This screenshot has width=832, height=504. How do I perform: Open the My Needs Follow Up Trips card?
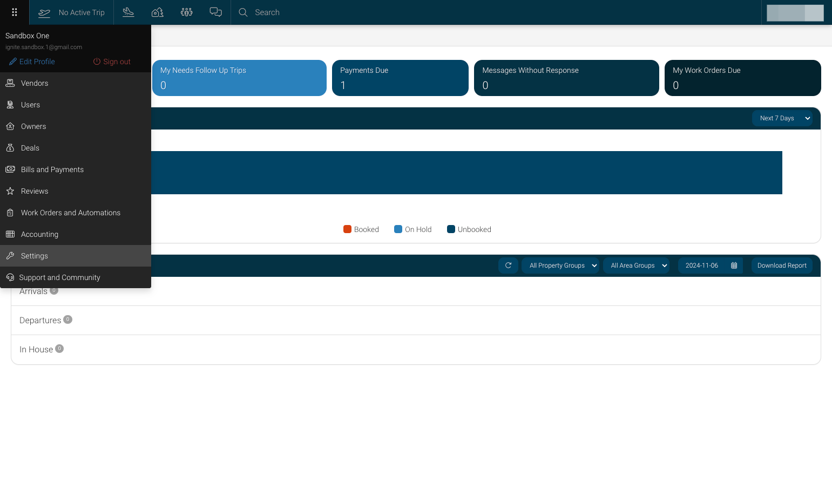click(x=239, y=78)
